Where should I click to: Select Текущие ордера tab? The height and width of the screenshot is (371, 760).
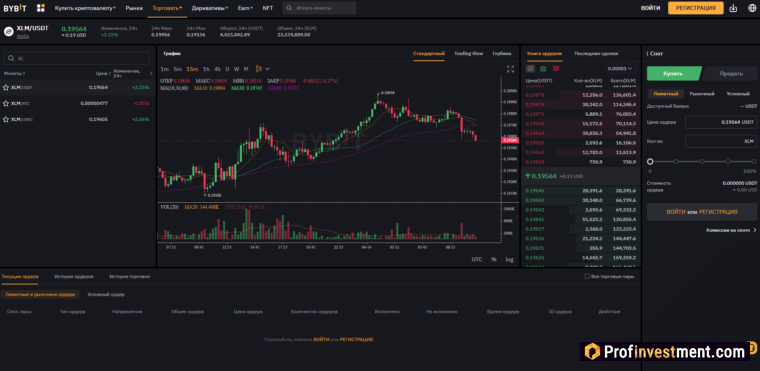(20, 276)
